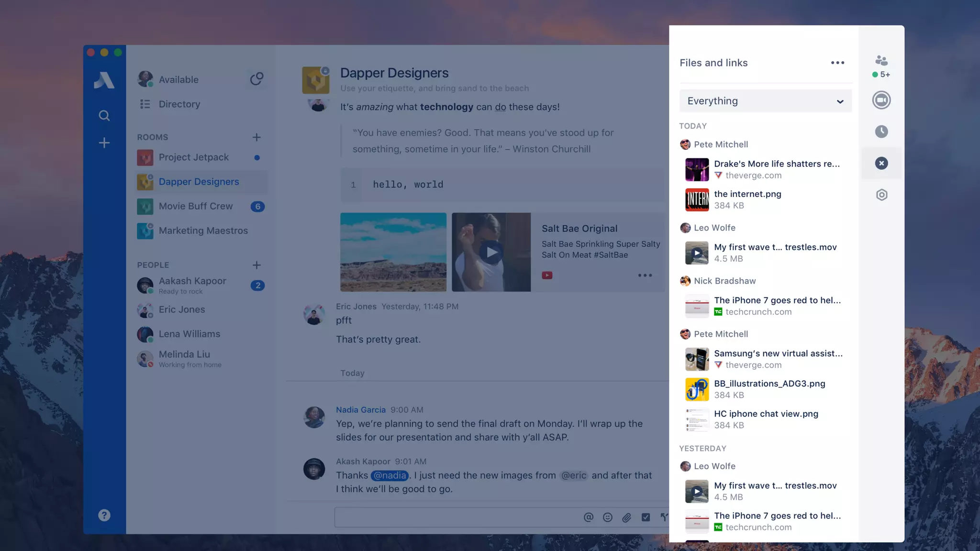
Task: Open the history clock icon
Action: (x=881, y=132)
